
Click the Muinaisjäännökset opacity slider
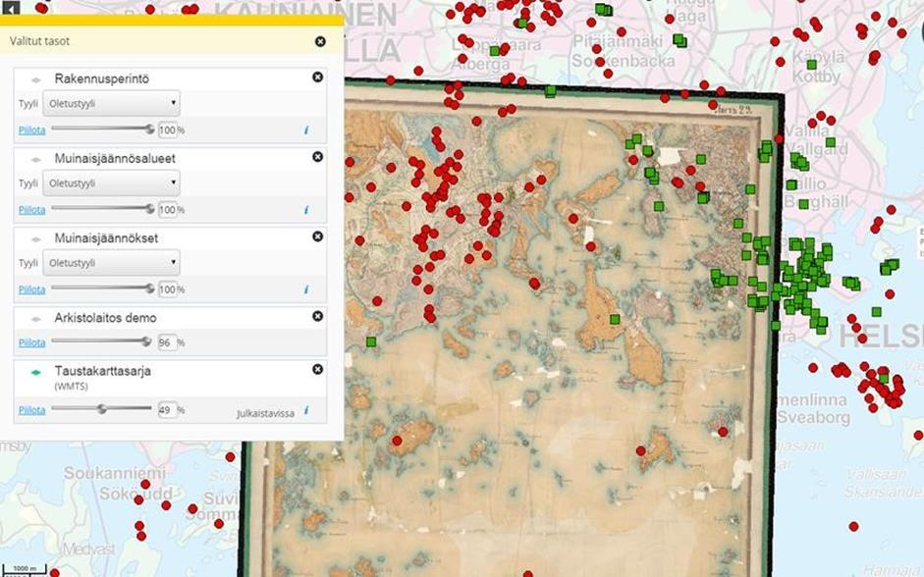tap(103, 288)
